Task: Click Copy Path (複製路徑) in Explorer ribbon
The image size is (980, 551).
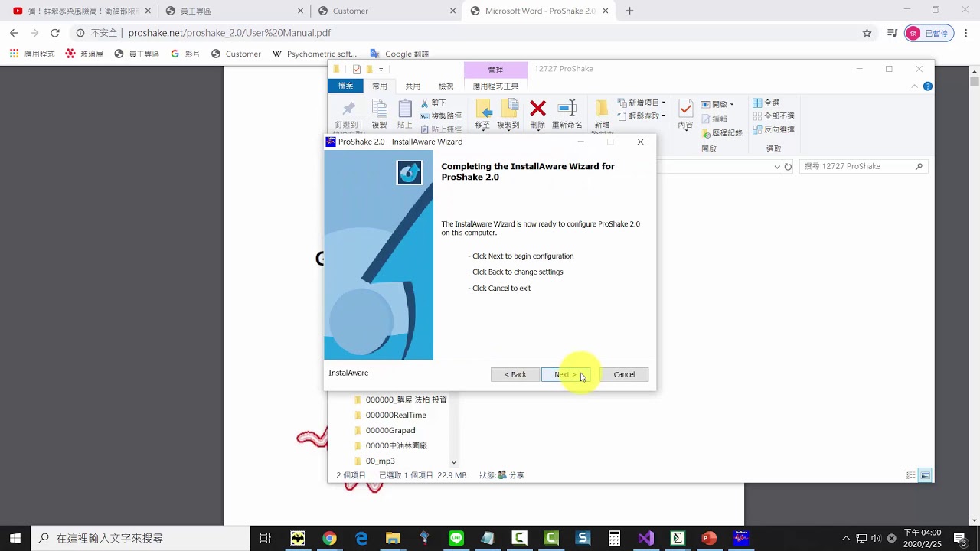Action: [x=441, y=116]
